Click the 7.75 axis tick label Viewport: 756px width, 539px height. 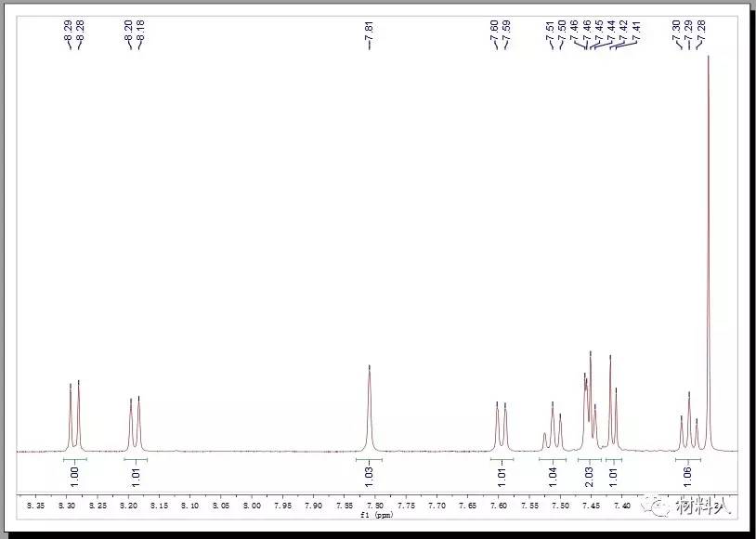coord(406,506)
